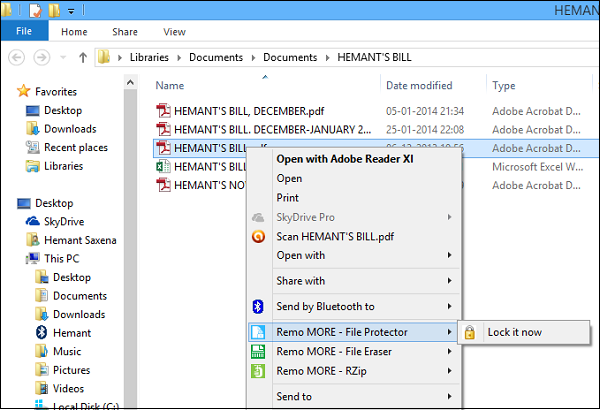Select HEMANT'S BILL, DECEMBER.pdf file
This screenshot has height=410, width=600.
249,111
